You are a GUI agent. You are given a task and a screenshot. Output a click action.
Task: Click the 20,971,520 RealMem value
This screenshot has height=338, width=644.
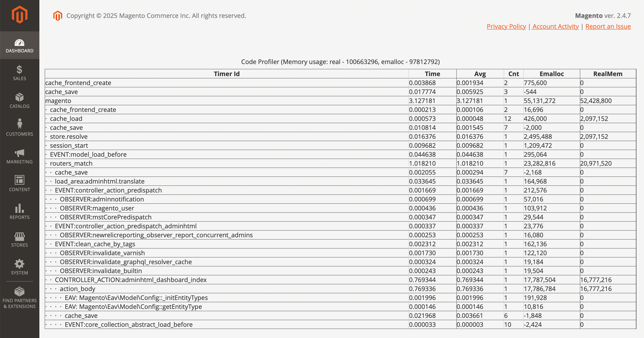596,163
